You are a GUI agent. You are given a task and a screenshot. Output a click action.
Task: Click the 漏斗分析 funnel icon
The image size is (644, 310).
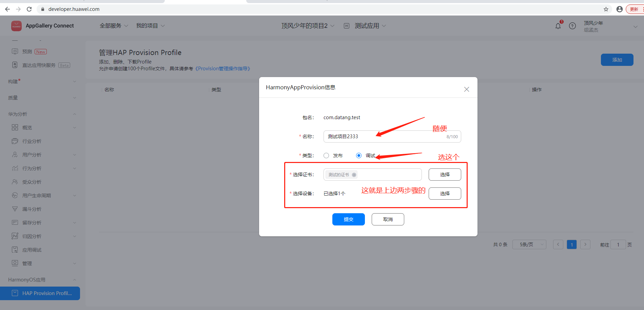[x=15, y=209]
